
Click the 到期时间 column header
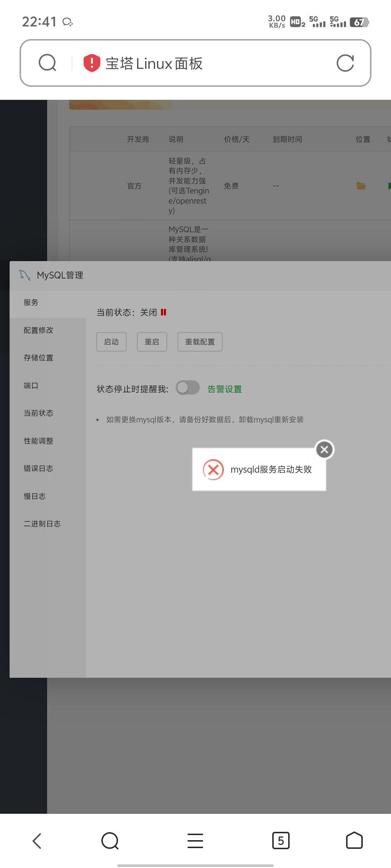click(x=287, y=139)
